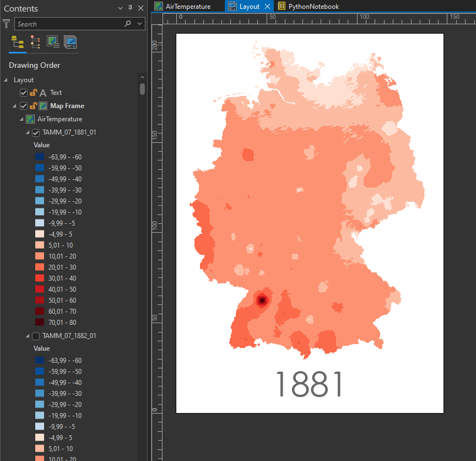This screenshot has width=476, height=461.
Task: Toggle the Text element visibility checkbox
Action: [23, 93]
